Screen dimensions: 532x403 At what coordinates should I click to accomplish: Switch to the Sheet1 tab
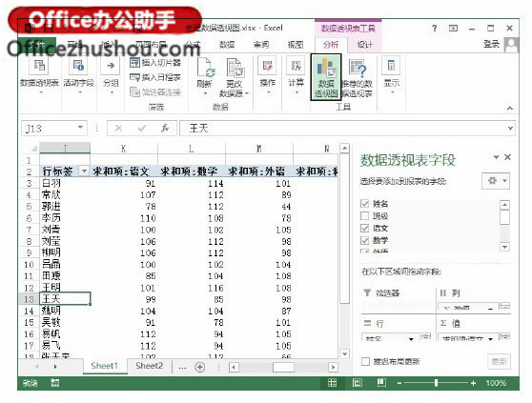tap(105, 366)
